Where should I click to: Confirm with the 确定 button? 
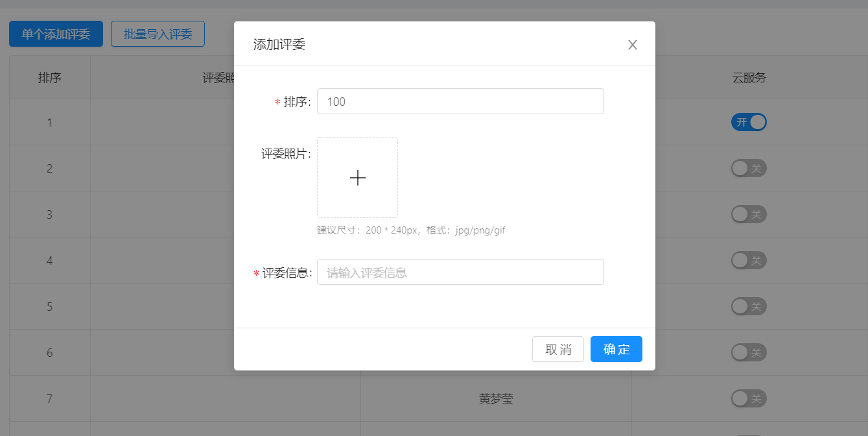(616, 349)
